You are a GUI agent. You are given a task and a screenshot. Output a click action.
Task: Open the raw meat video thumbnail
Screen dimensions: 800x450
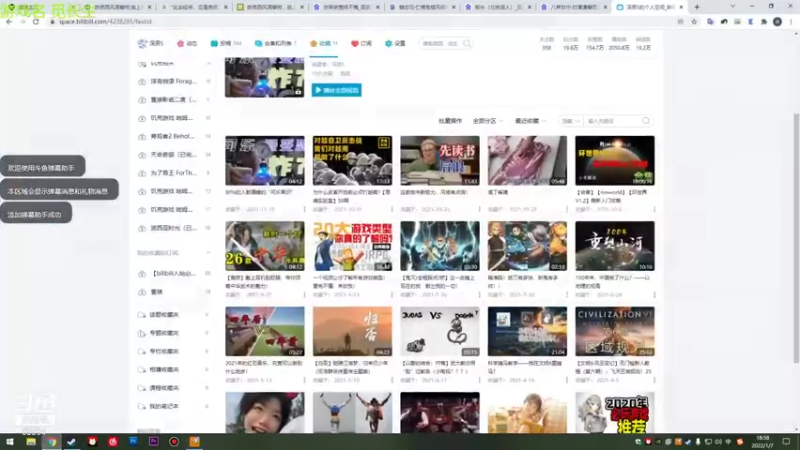click(x=527, y=160)
